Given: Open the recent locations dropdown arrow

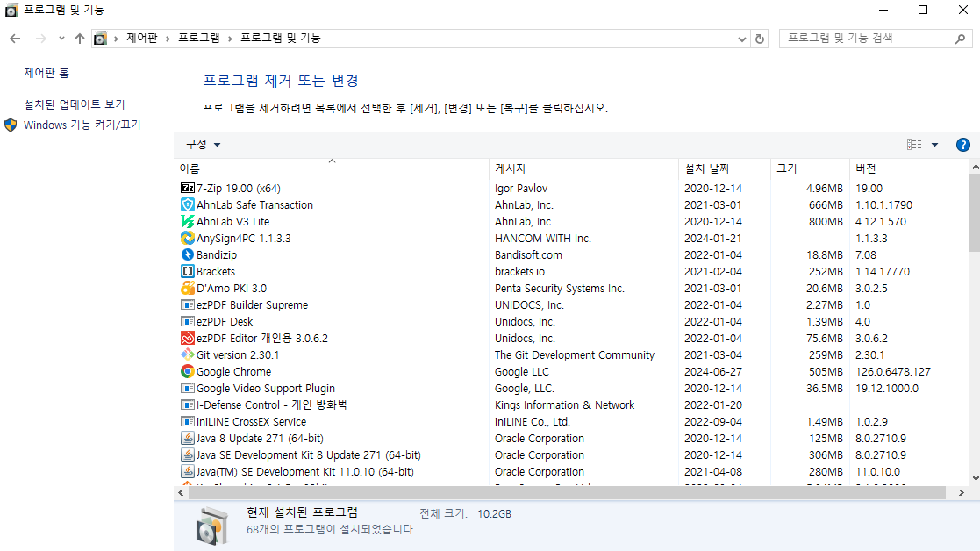Looking at the screenshot, I should [x=61, y=38].
